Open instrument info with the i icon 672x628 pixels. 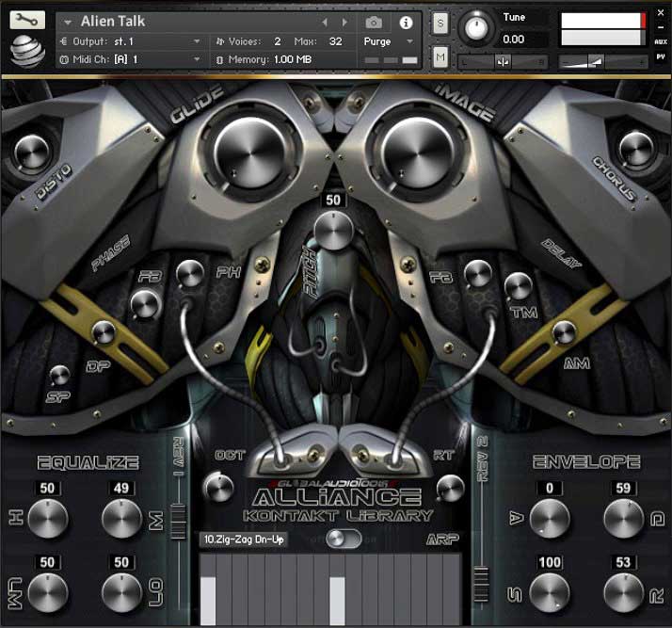coord(406,23)
